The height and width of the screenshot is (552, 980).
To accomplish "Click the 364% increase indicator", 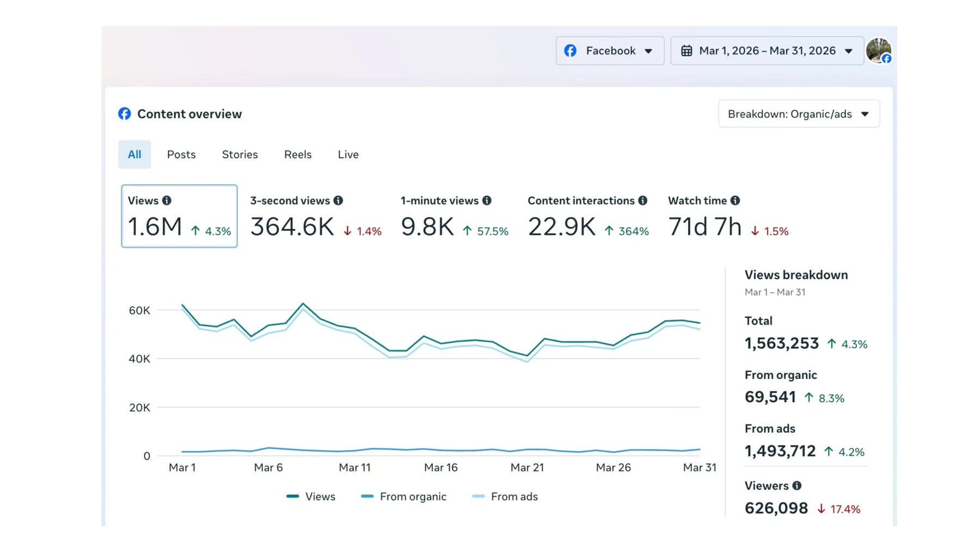I will pyautogui.click(x=627, y=231).
